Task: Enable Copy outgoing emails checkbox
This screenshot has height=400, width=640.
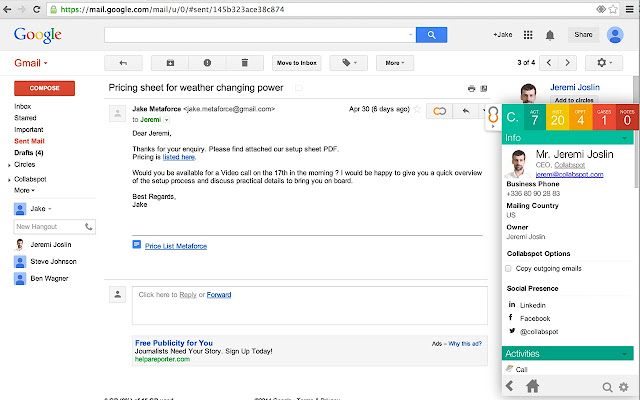Action: (x=508, y=268)
